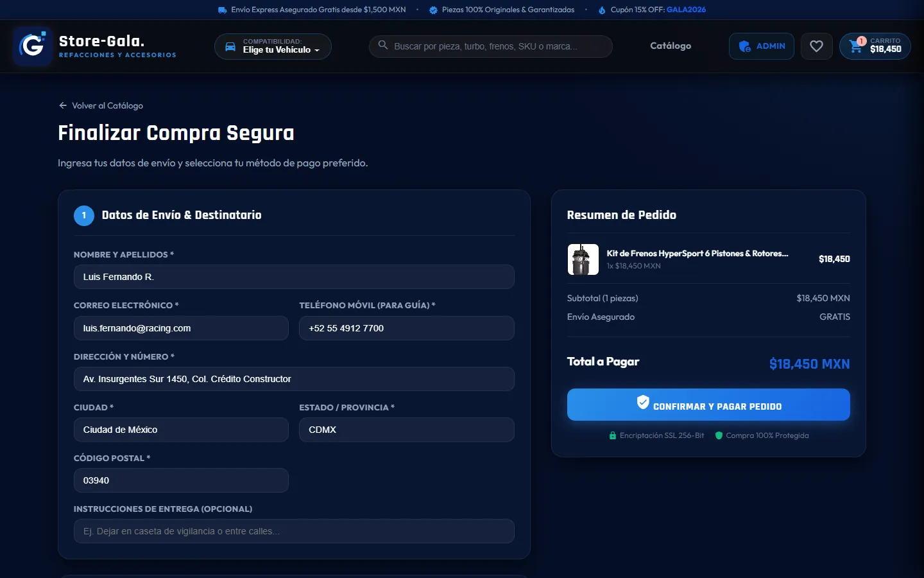Open the Catálogo menu item
Image resolution: width=924 pixels, height=578 pixels.
pyautogui.click(x=671, y=46)
